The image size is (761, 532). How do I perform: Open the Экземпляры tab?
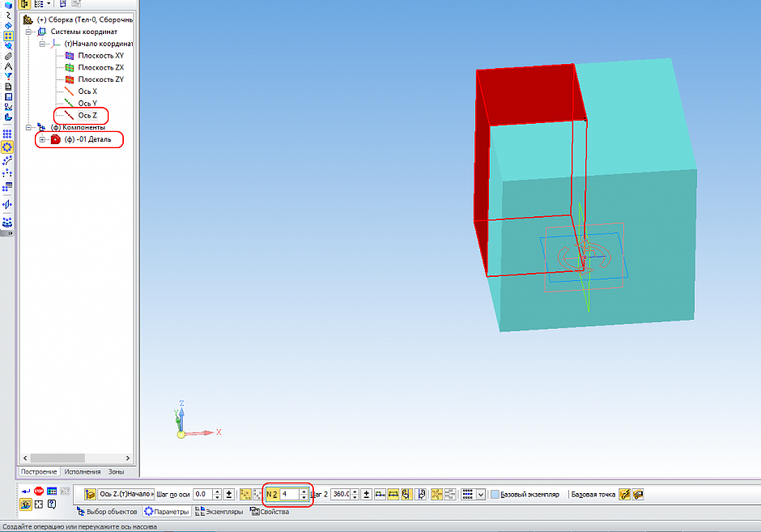click(219, 512)
